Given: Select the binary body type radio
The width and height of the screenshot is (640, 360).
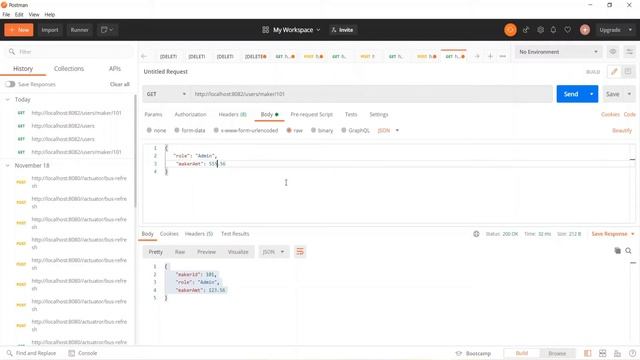Looking at the screenshot, I should pos(313,130).
